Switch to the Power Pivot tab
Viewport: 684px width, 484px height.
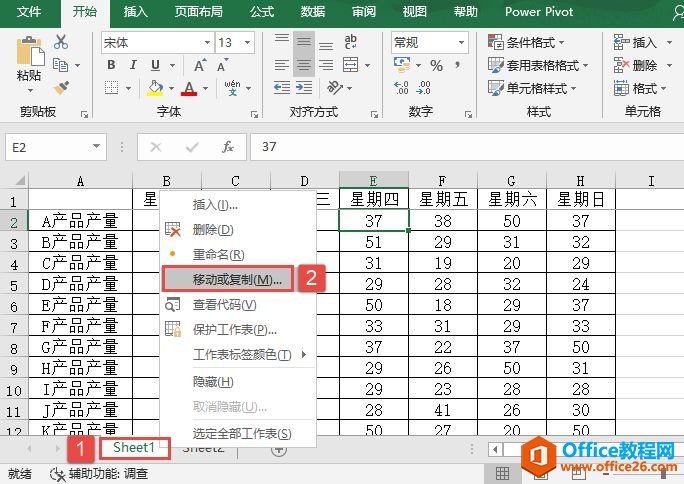point(539,12)
